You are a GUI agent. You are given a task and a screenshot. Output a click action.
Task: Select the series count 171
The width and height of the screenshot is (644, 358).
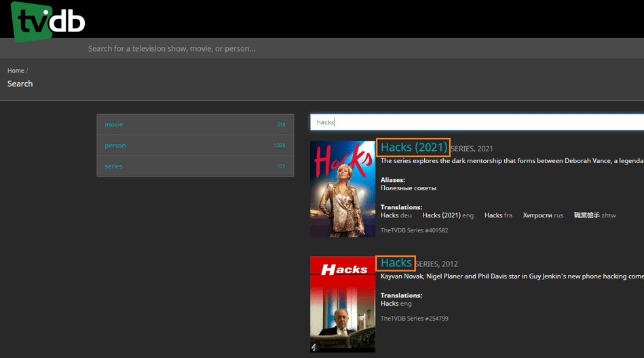281,166
